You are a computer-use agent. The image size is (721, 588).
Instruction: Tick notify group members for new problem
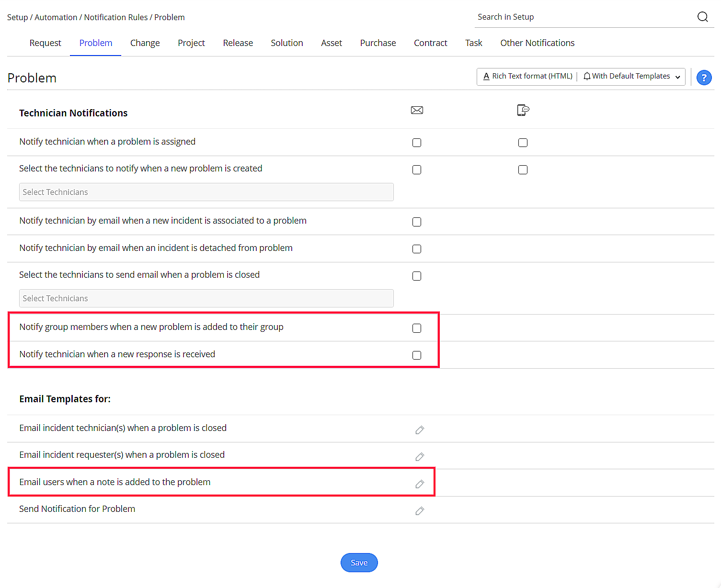click(417, 328)
